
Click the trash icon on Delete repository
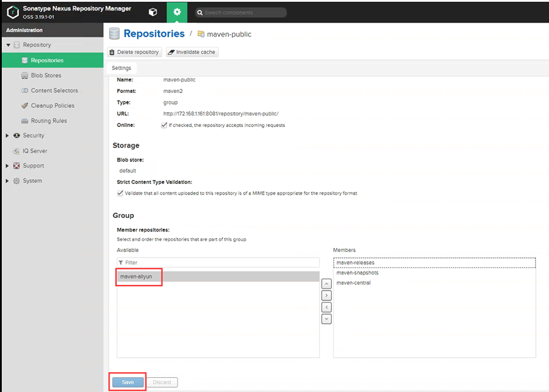112,52
